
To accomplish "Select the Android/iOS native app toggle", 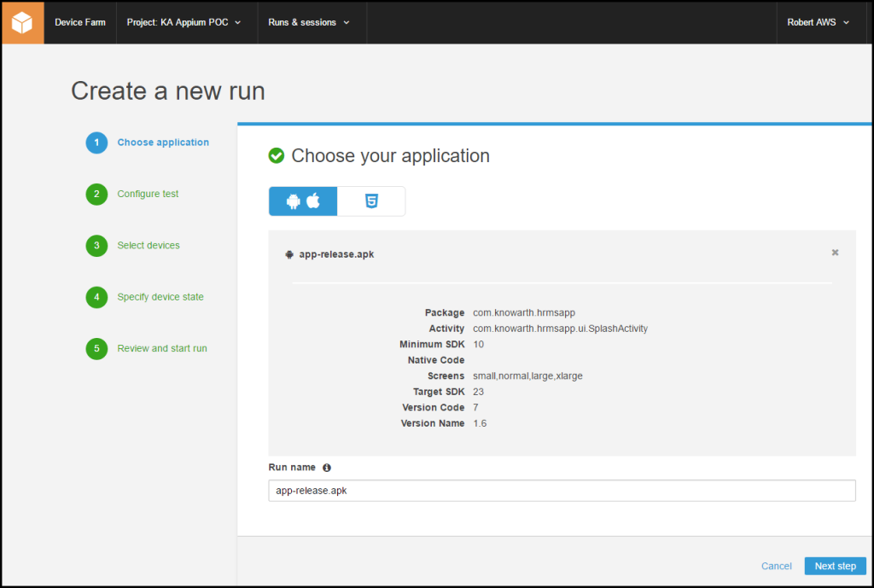I will coord(303,201).
